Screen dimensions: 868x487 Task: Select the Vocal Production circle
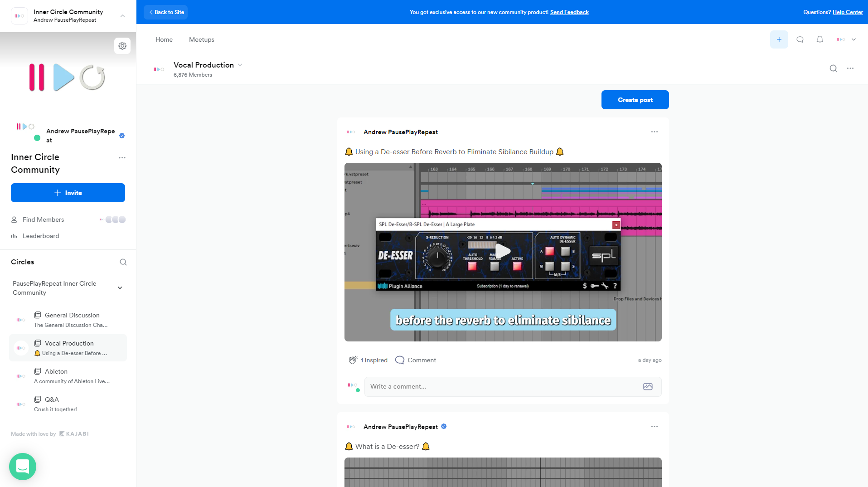click(x=68, y=348)
